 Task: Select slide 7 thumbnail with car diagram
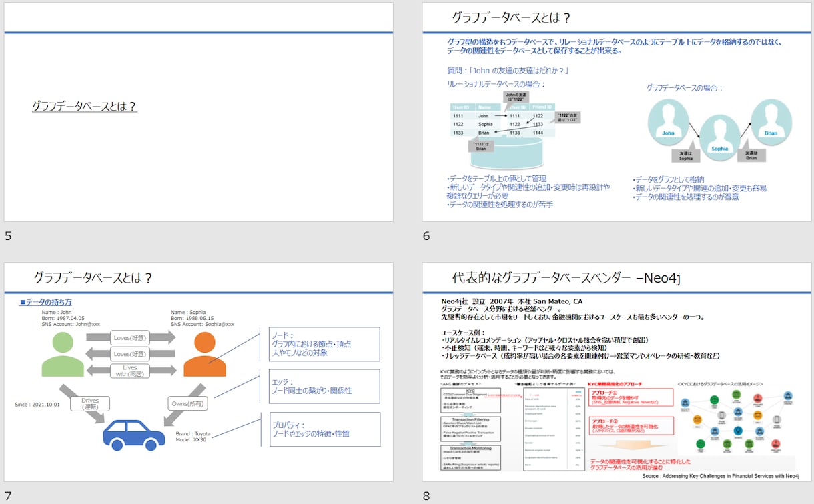click(x=198, y=372)
